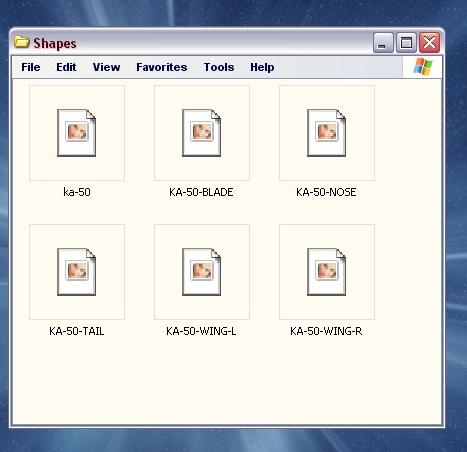Image resolution: width=467 pixels, height=452 pixels.
Task: Select the KA-50-NOSE file icon
Action: [326, 133]
